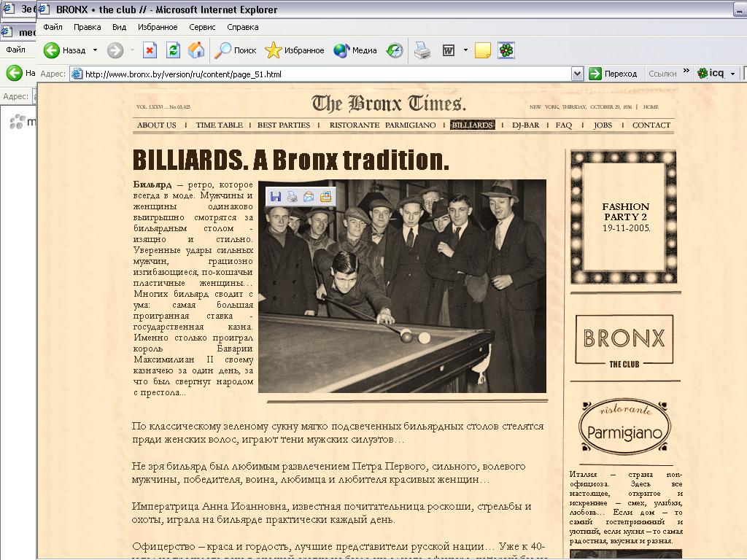Expand the address bar dropdown
Screen dimensions: 747x560
tap(577, 74)
